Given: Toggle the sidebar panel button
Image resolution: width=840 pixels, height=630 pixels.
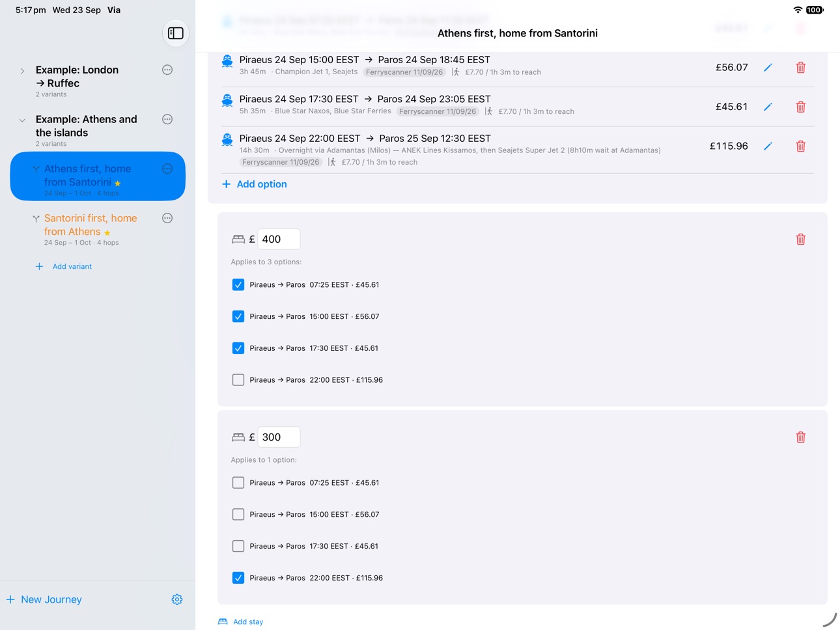Looking at the screenshot, I should pos(176,33).
